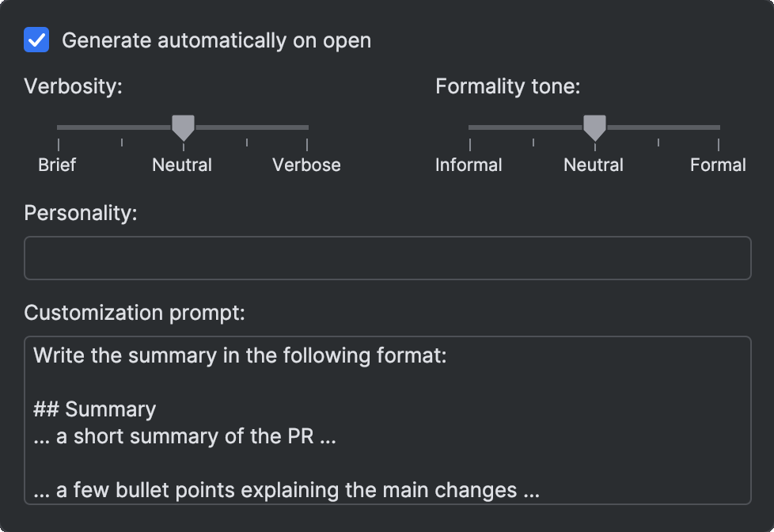Click the Neutral label under Formality tone
This screenshot has width=774, height=532.
click(594, 165)
